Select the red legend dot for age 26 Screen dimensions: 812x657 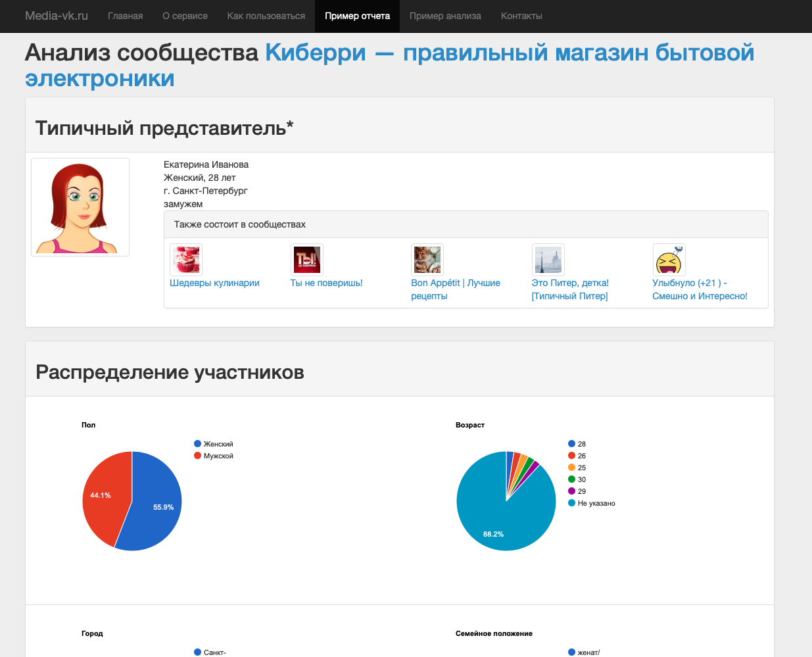click(x=571, y=456)
